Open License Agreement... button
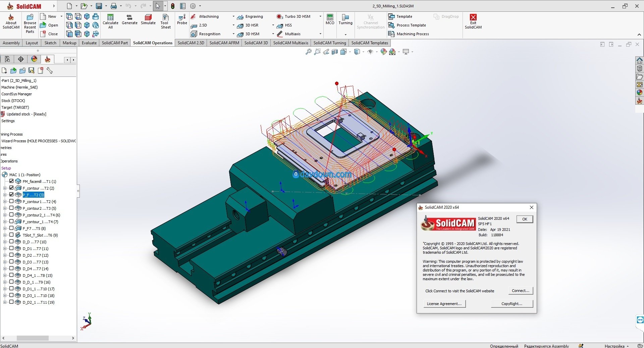644x348 pixels. 444,304
